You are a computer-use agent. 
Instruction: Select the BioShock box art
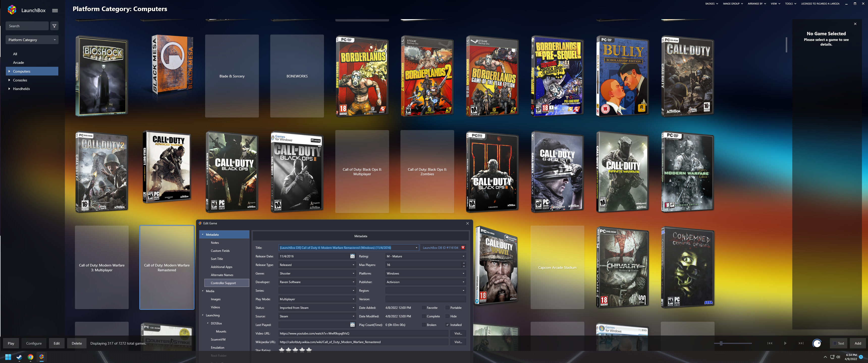coord(102,76)
